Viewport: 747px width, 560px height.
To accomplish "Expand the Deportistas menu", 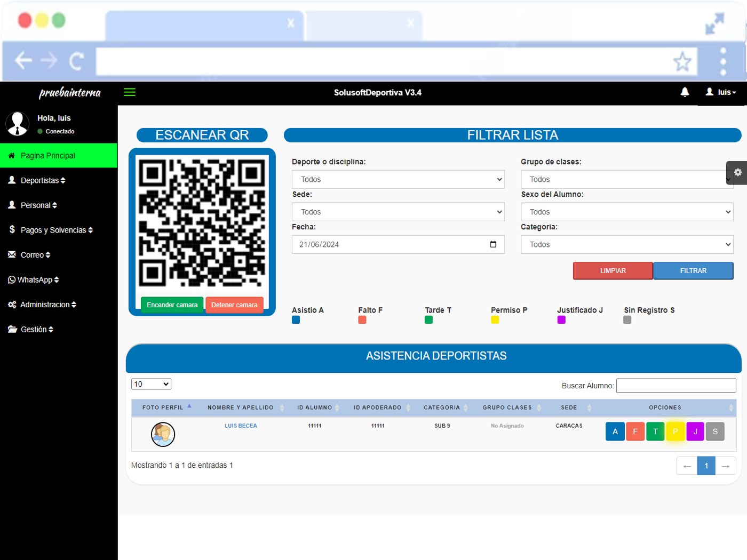I will click(59, 180).
